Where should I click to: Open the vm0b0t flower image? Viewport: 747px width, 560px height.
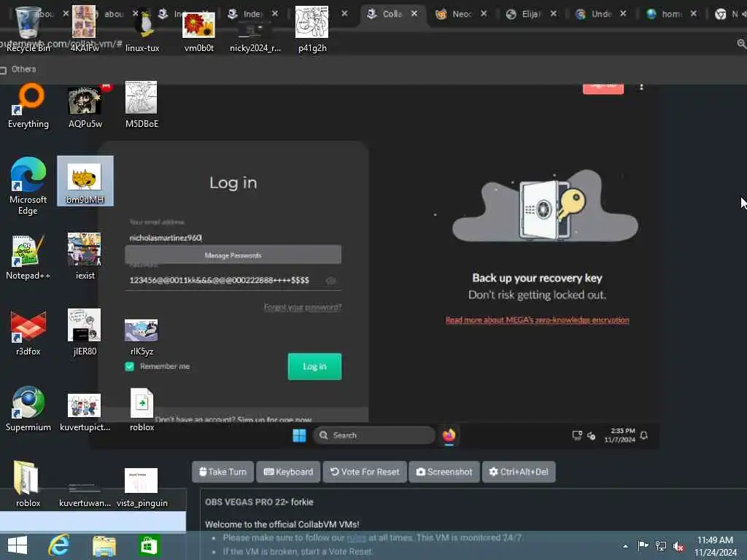(x=198, y=29)
